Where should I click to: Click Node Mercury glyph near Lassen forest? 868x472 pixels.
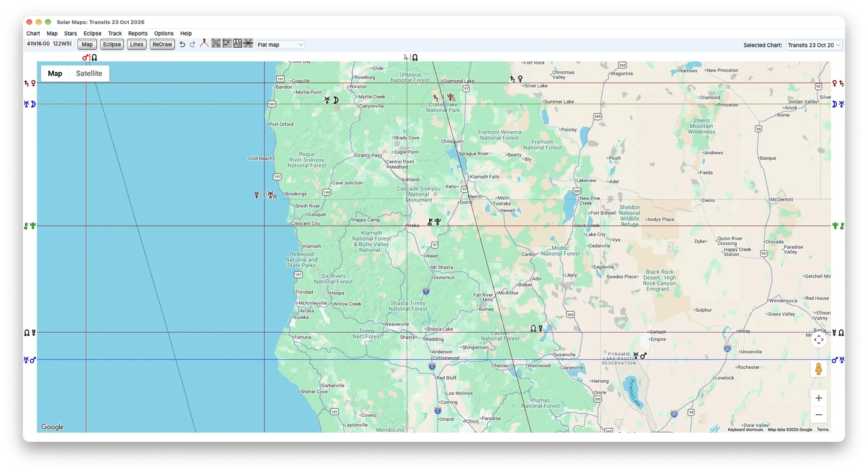point(536,329)
